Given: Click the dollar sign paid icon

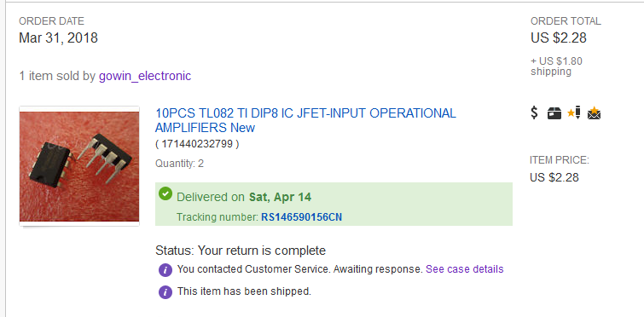Looking at the screenshot, I should pos(534,112).
